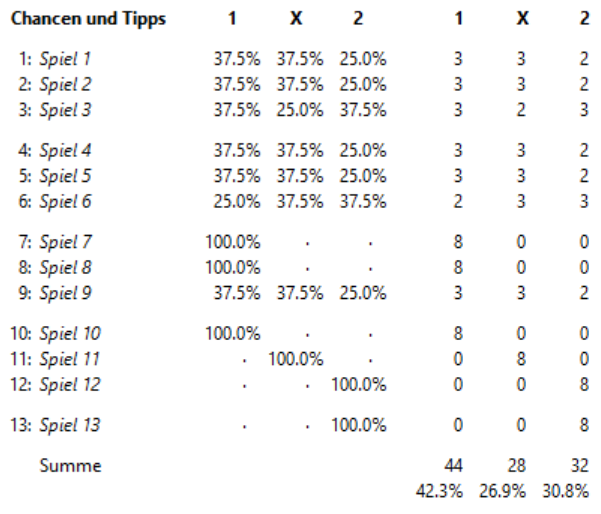Image resolution: width=601 pixels, height=514 pixels.
Task: Select the 44 total under column 1
Action: (453, 466)
